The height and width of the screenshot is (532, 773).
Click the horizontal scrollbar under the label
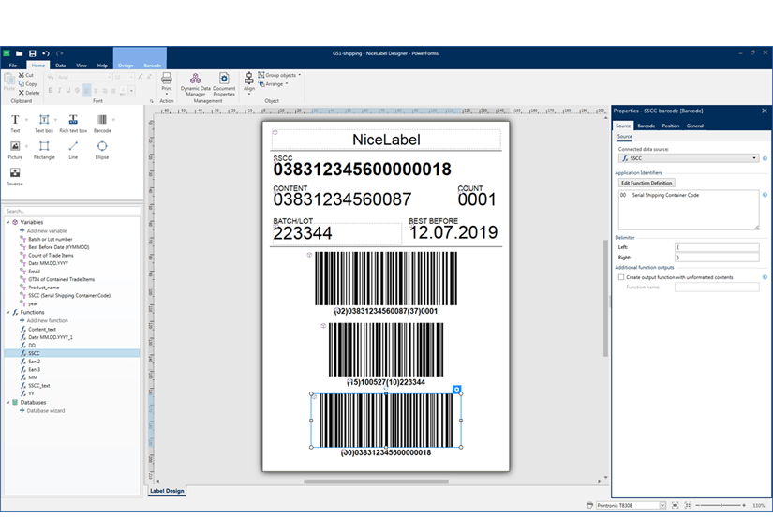(x=376, y=481)
